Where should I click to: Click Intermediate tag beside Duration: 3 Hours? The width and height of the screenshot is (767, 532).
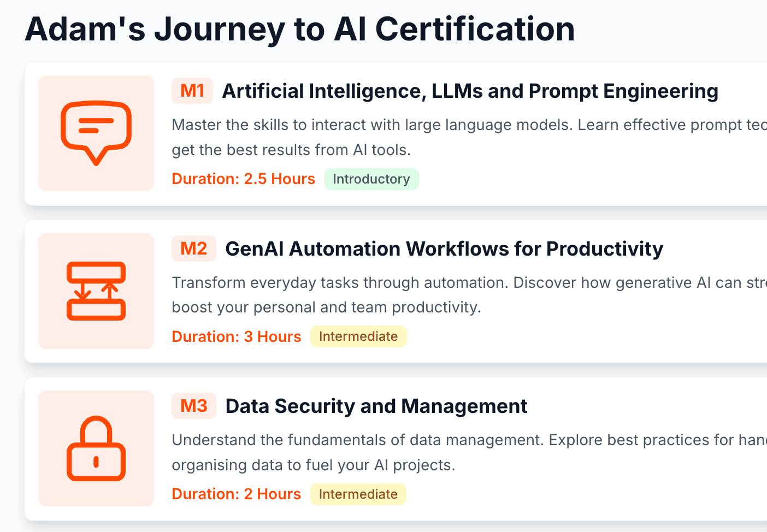click(358, 336)
